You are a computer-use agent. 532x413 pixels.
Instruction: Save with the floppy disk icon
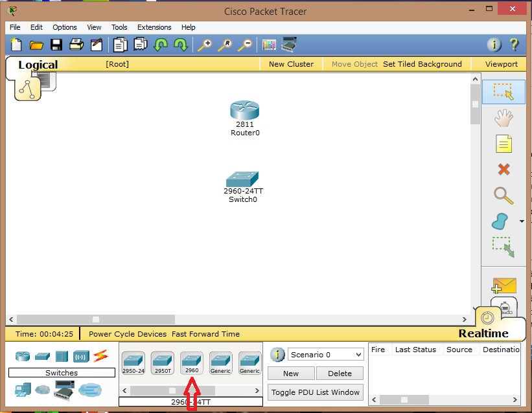pos(56,45)
